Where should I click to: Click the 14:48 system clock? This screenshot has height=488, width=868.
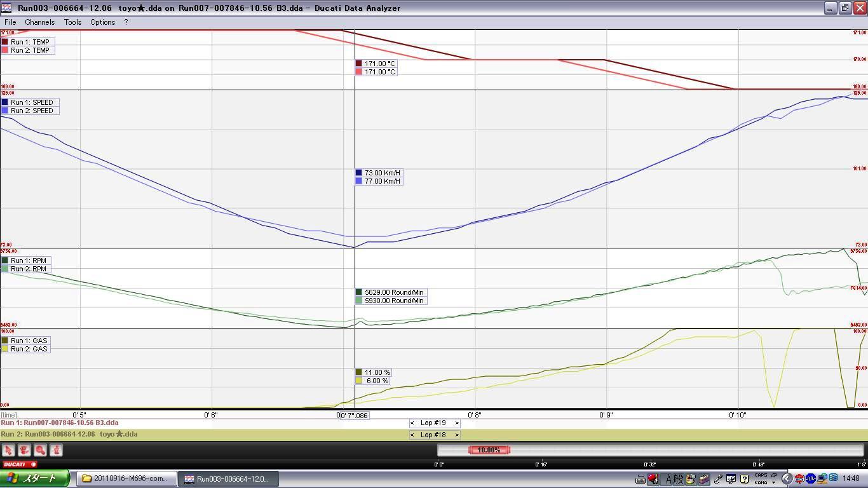pos(851,478)
